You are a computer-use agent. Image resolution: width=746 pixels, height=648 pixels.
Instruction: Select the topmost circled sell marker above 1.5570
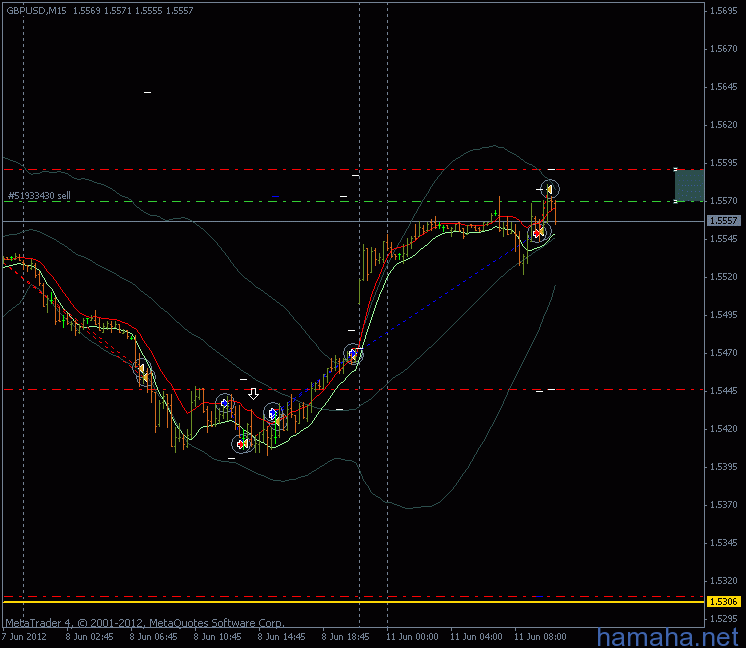coord(550,189)
